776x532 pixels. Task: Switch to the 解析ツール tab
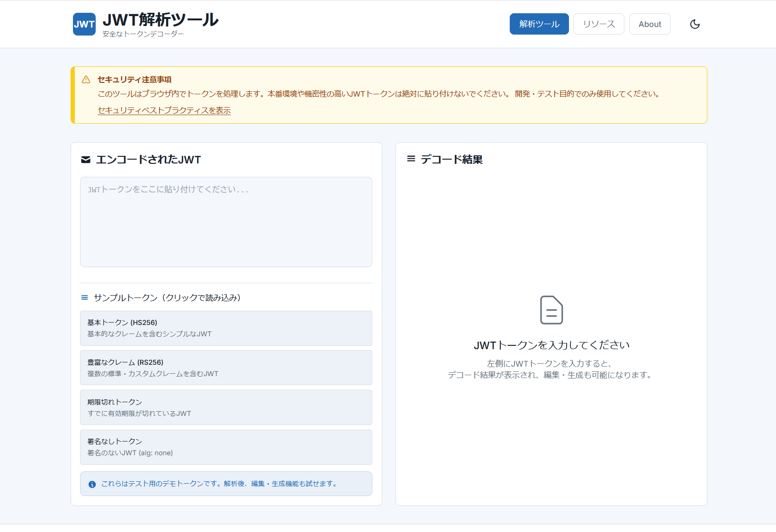click(x=539, y=24)
